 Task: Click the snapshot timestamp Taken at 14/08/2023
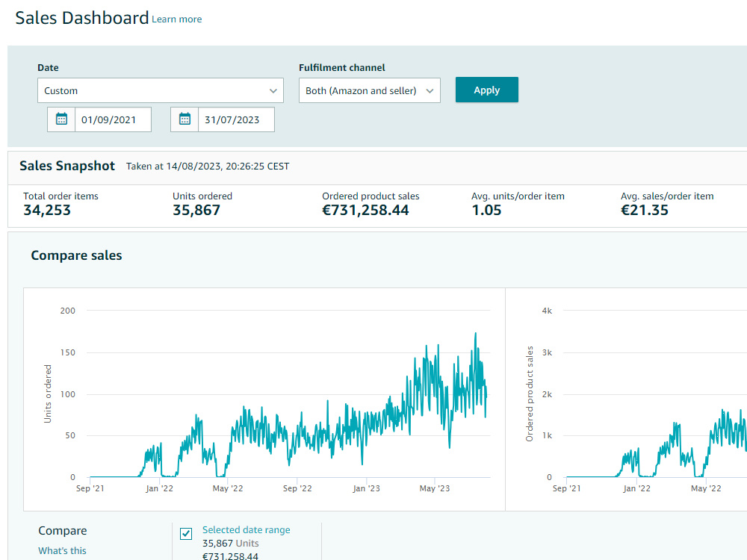(x=208, y=167)
